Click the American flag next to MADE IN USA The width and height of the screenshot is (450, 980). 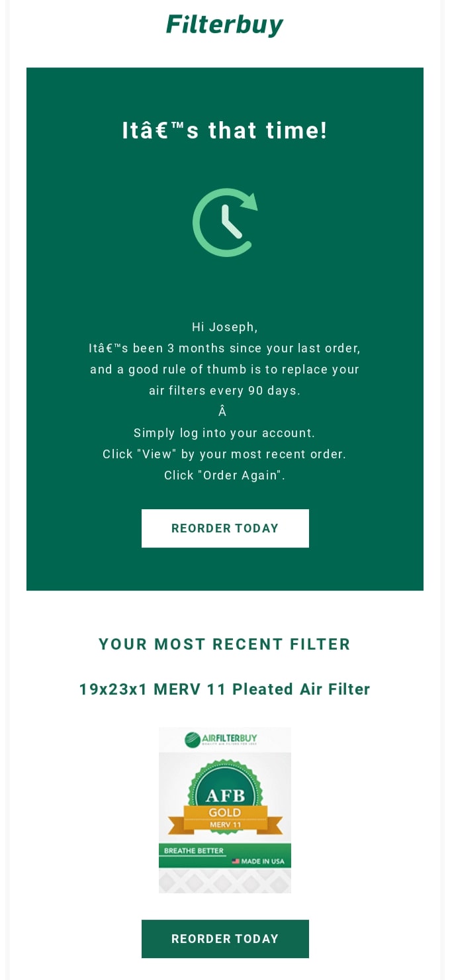[235, 862]
